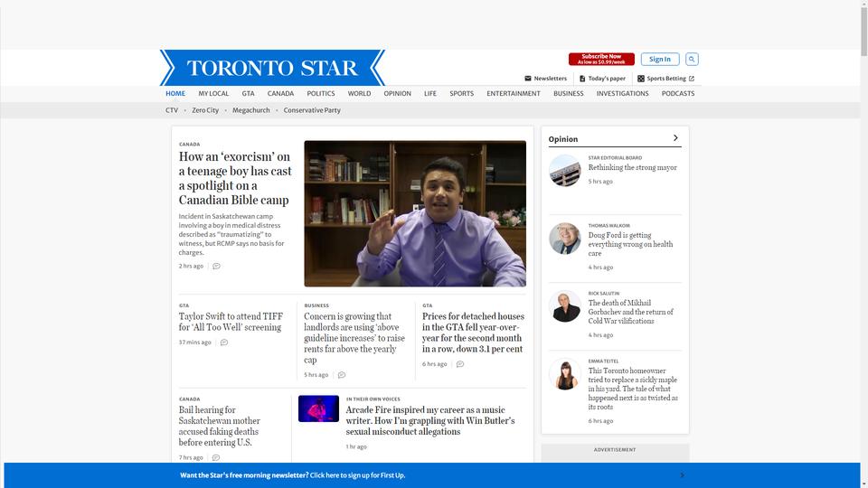
Task: Open the lead story photo of man in purple shirt
Action: click(x=415, y=213)
